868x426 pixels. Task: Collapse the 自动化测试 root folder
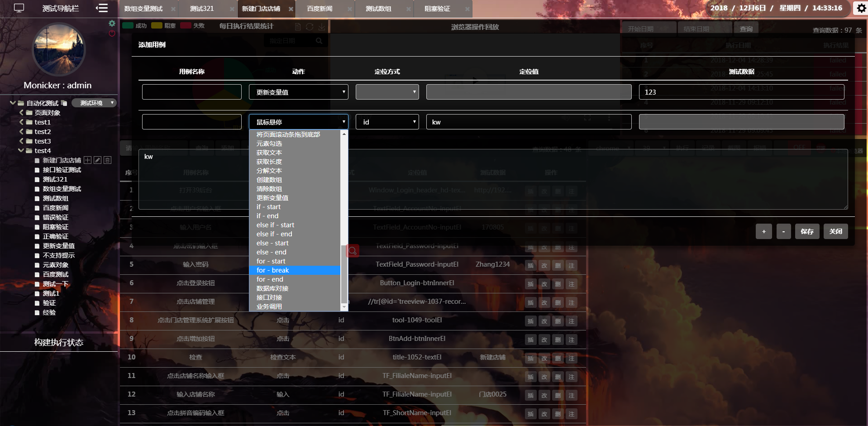(x=13, y=103)
